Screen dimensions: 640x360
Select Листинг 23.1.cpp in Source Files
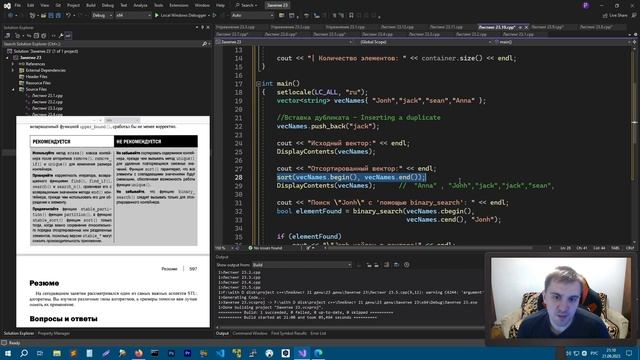(47, 96)
